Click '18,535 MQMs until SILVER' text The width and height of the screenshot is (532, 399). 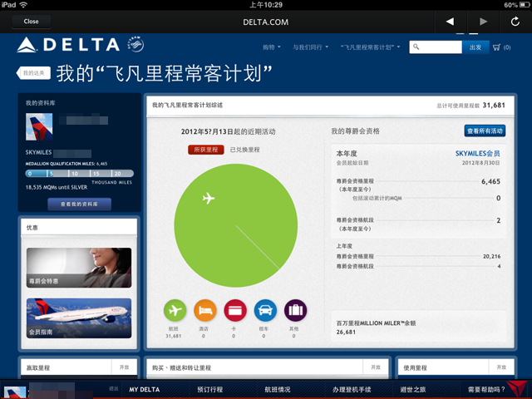(57, 187)
